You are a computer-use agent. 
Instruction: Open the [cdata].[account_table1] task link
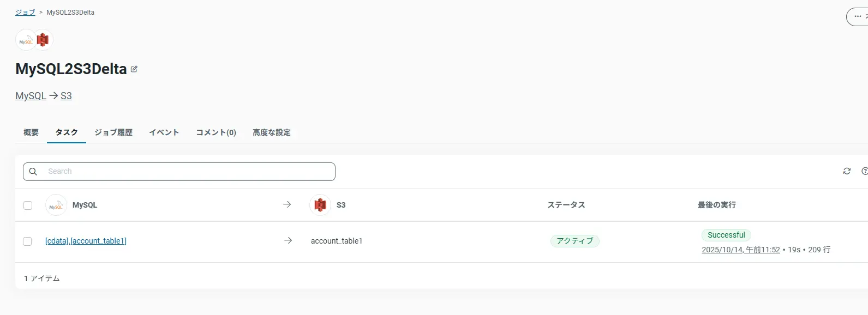tap(86, 241)
